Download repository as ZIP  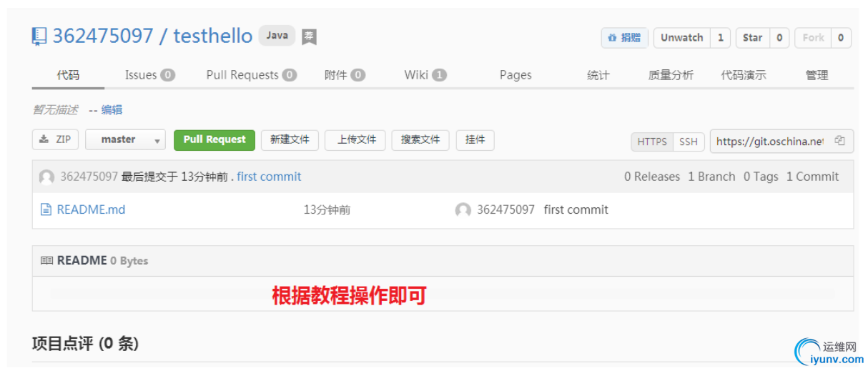(56, 139)
